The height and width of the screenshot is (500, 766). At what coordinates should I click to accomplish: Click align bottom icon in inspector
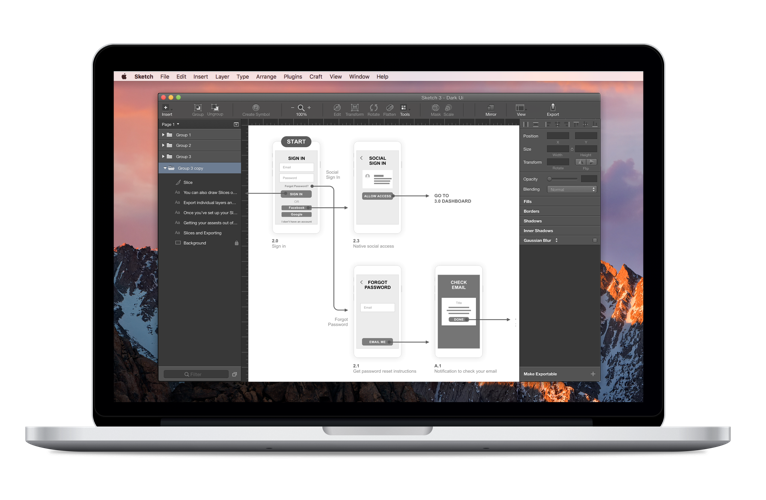595,125
